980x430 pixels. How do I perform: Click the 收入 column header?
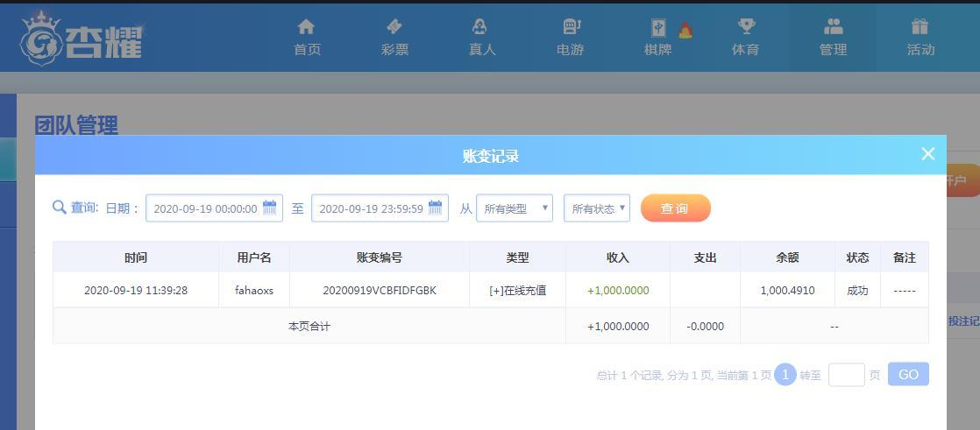tap(617, 257)
